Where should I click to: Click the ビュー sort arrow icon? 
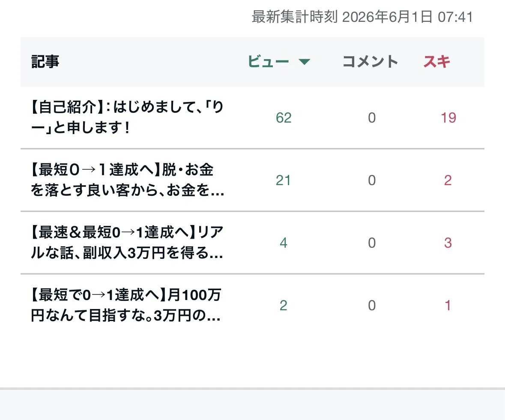point(304,62)
